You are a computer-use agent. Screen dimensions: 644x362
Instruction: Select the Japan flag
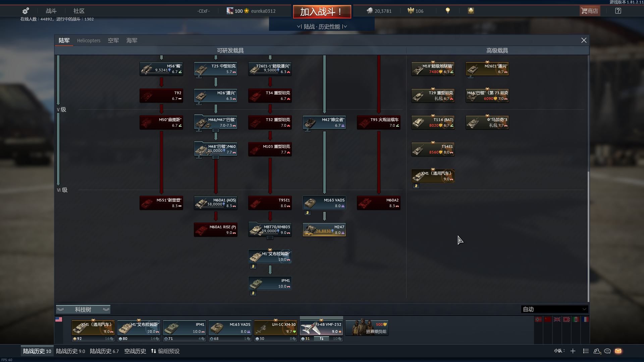tap(567, 319)
